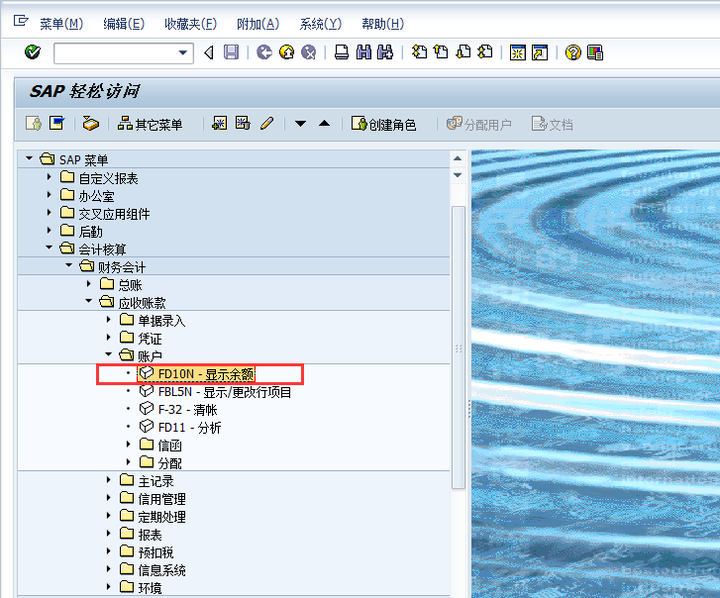Open the 附加(A) menu
The image size is (720, 598).
258,24
